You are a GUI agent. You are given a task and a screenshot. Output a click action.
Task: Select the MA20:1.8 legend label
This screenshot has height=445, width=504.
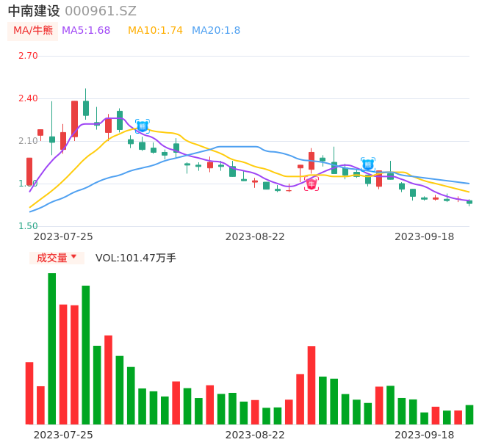216,31
